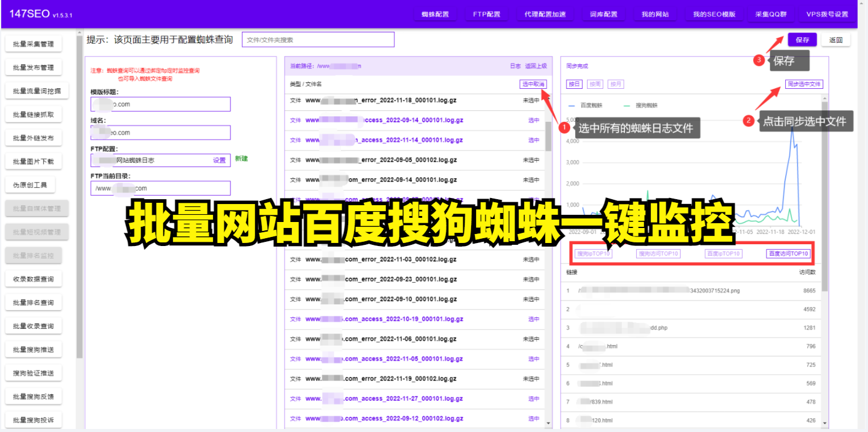
Task: Open 伪原创工具 in the sidebar
Action: (30, 185)
